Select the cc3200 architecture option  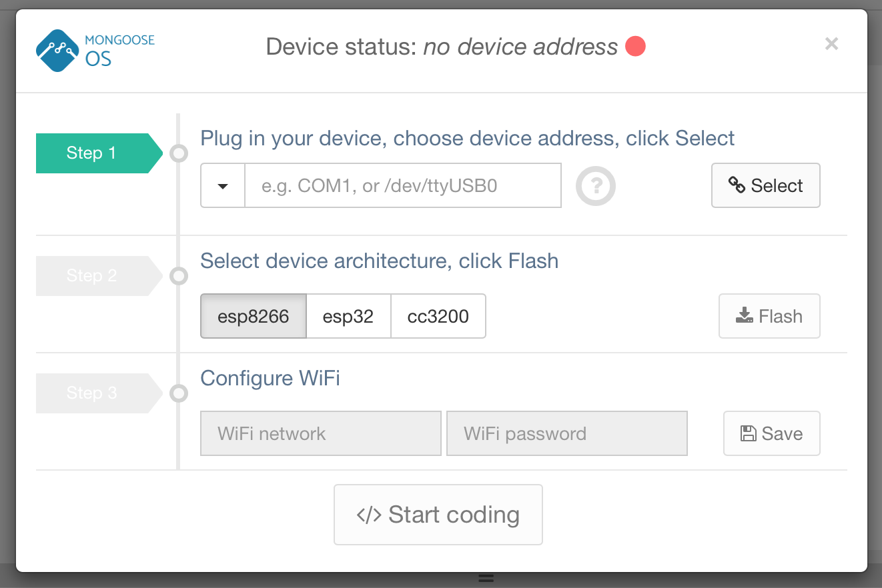click(438, 316)
